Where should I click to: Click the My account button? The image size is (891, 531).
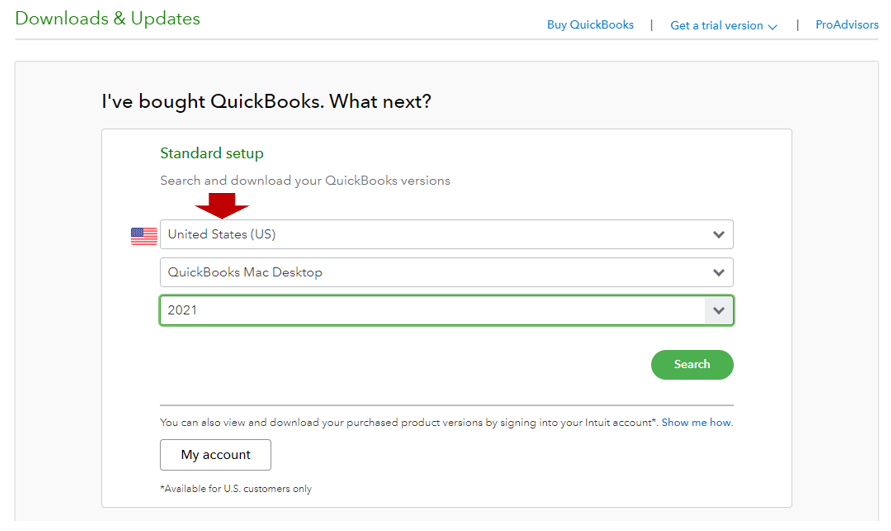(215, 455)
